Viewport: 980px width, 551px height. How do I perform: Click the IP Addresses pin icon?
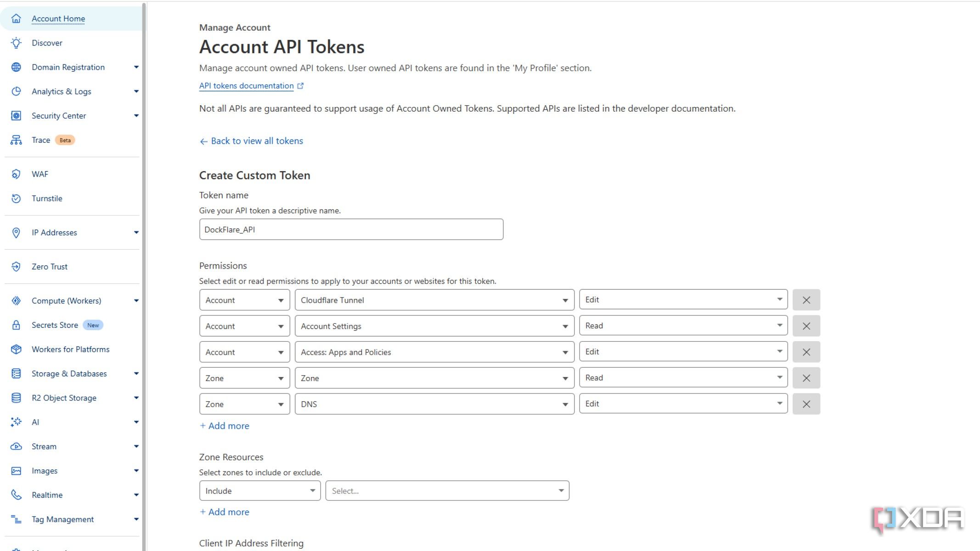(x=16, y=232)
